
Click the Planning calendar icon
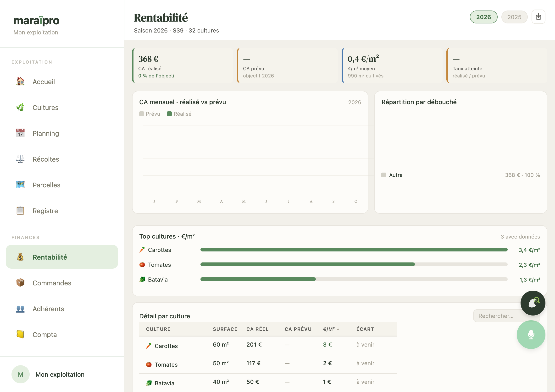pyautogui.click(x=20, y=133)
